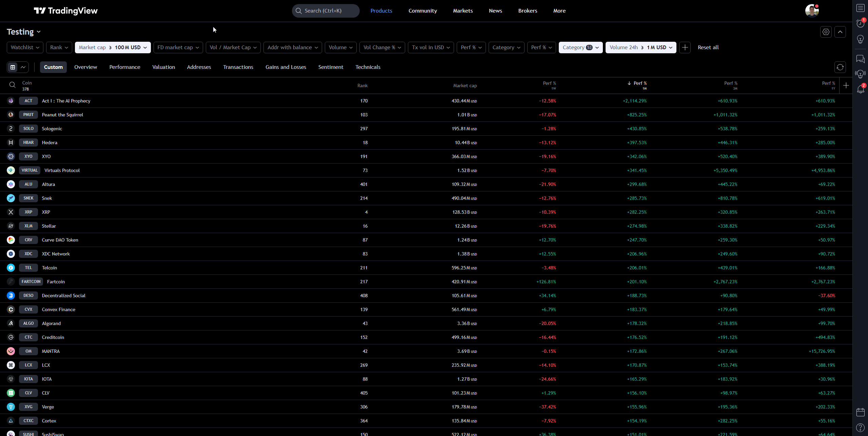Sort by Perf % 1M column header

pyautogui.click(x=637, y=86)
